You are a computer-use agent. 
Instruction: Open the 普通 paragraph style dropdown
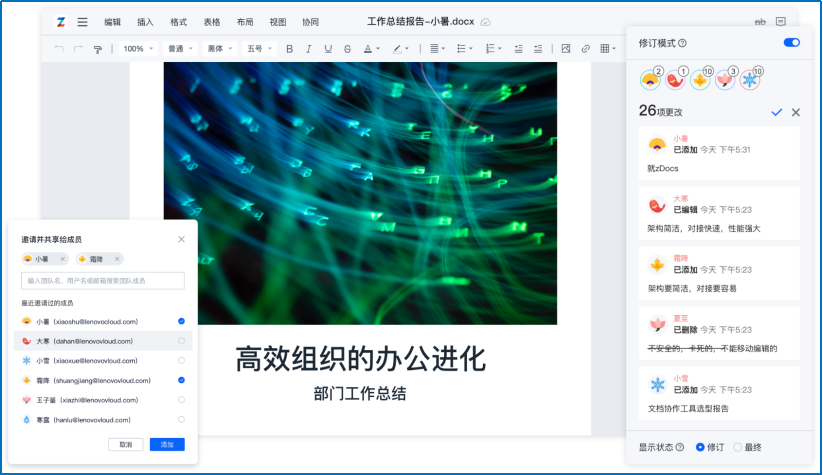click(180, 49)
